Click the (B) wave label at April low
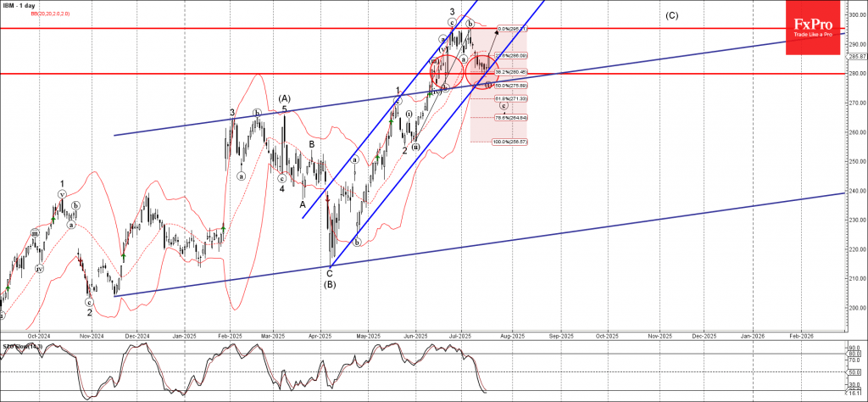Viewport: 868px width, 402px height. tap(331, 283)
